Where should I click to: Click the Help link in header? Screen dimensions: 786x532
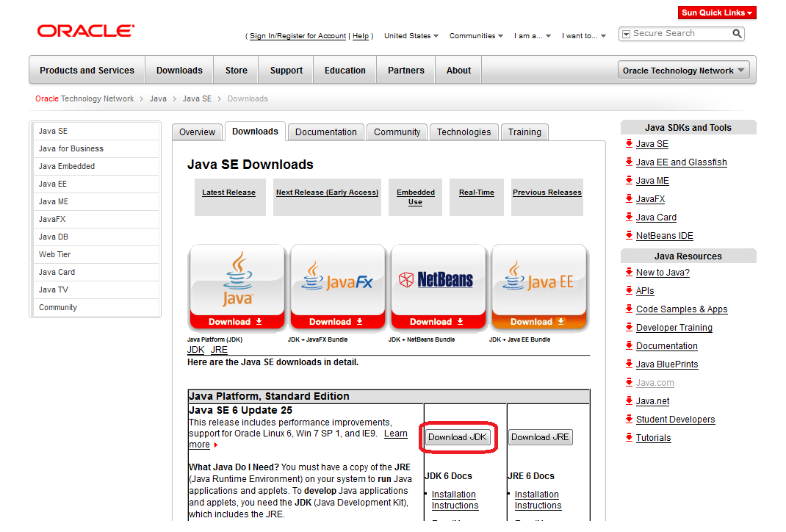(x=361, y=36)
